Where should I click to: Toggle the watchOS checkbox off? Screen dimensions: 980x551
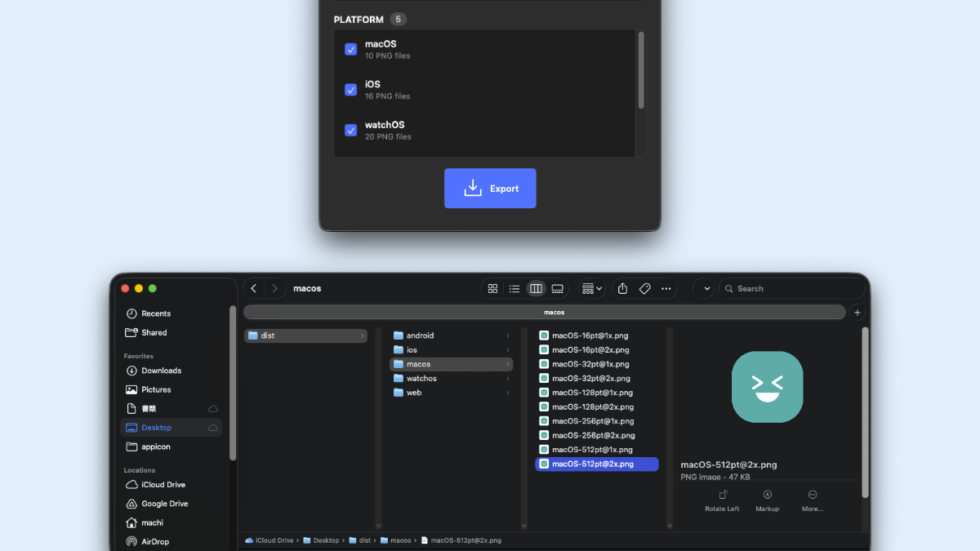[x=351, y=130]
